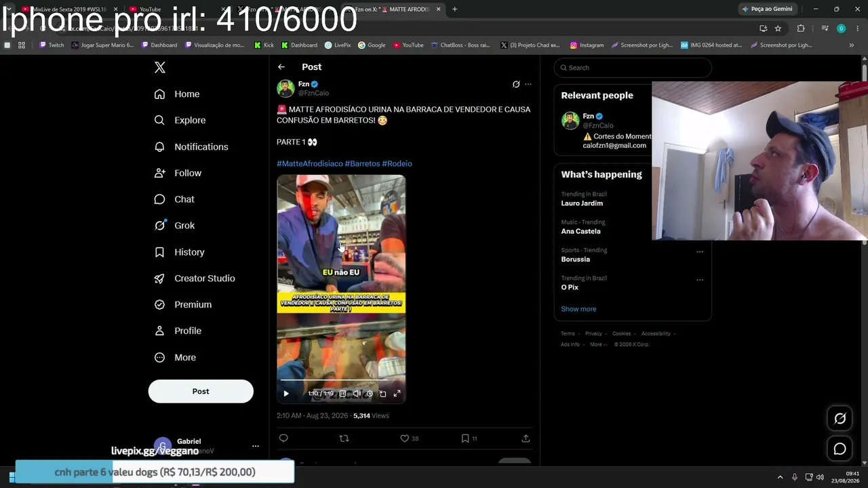Click the floating Grok button

click(x=840, y=419)
